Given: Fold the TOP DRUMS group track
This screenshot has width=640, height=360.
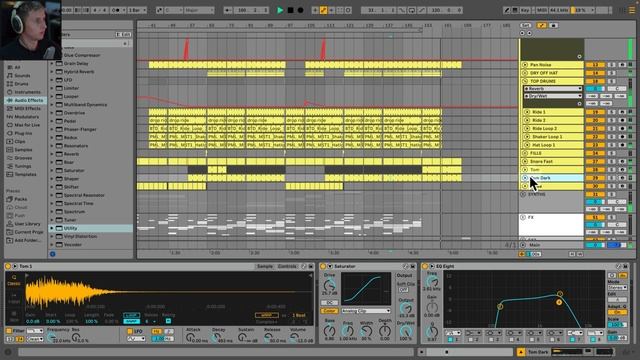Looking at the screenshot, I should click(x=525, y=81).
